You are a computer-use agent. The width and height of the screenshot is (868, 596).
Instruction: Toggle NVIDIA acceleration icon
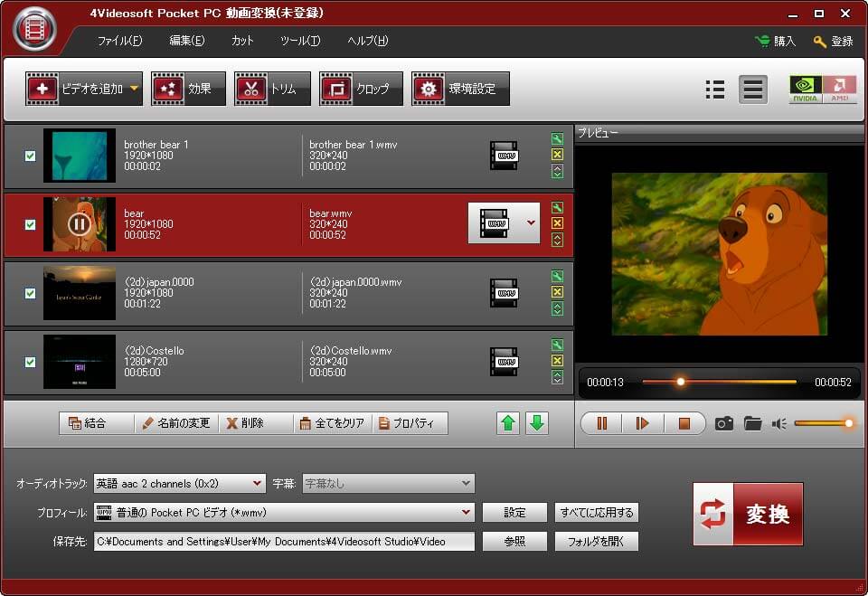click(x=806, y=90)
